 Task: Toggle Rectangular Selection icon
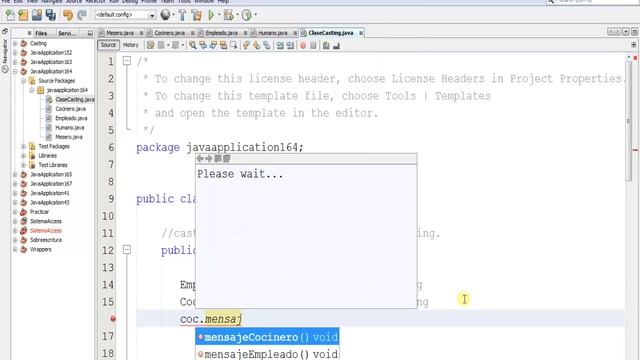tap(233, 45)
